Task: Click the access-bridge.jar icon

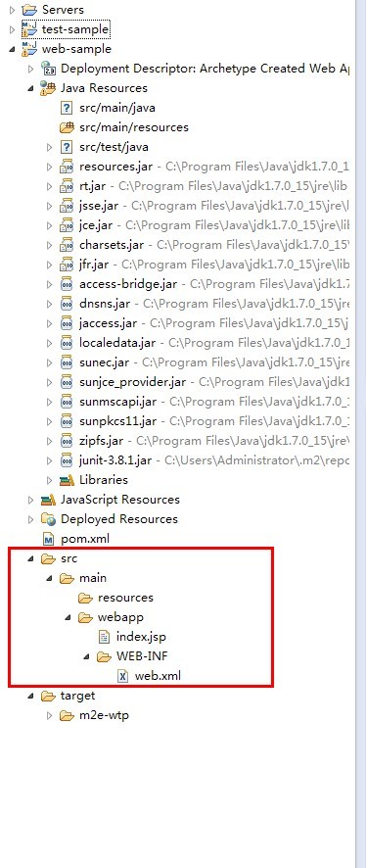Action: 67,284
